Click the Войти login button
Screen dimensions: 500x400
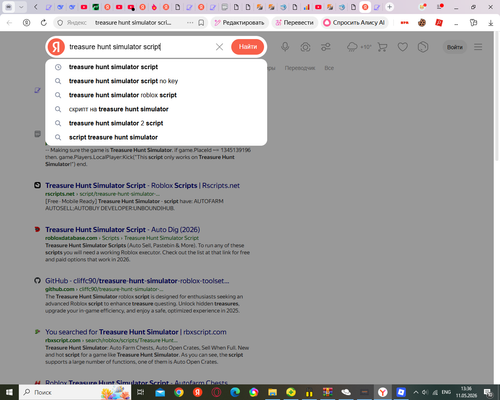(x=455, y=47)
